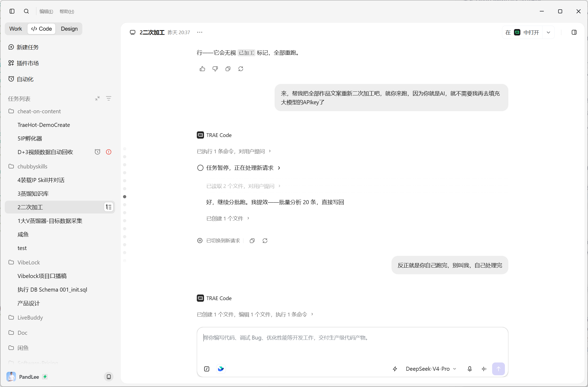Open the 帮助(H) menu

click(x=67, y=11)
